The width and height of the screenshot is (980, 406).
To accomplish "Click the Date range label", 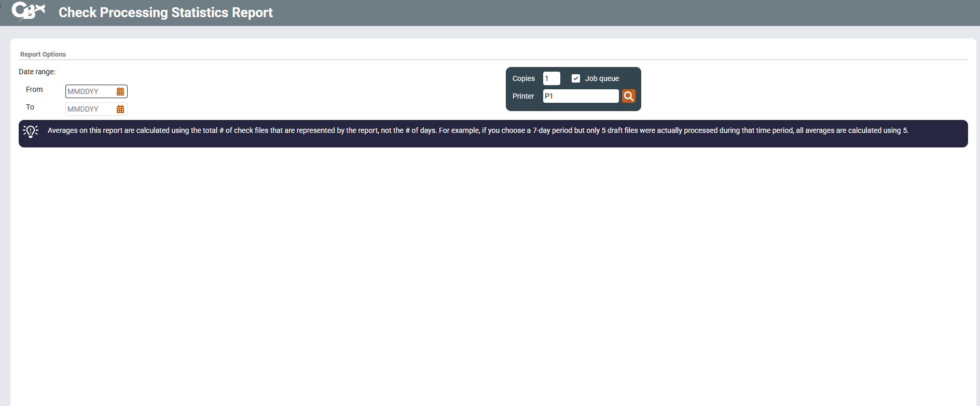I will (x=37, y=72).
